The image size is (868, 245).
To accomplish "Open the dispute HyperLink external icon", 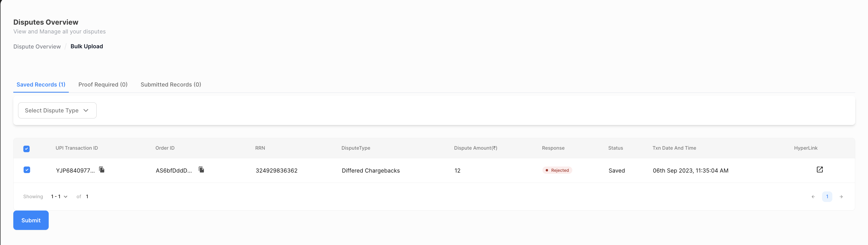I will point(820,170).
